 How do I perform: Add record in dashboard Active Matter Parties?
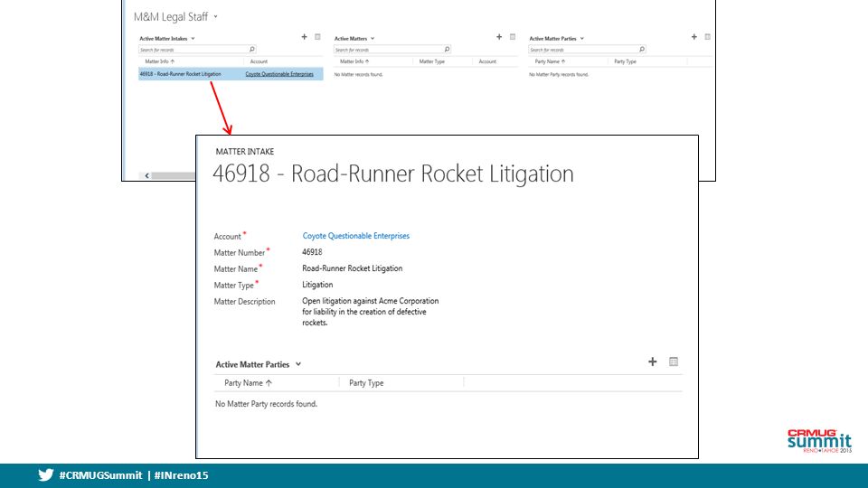[694, 37]
